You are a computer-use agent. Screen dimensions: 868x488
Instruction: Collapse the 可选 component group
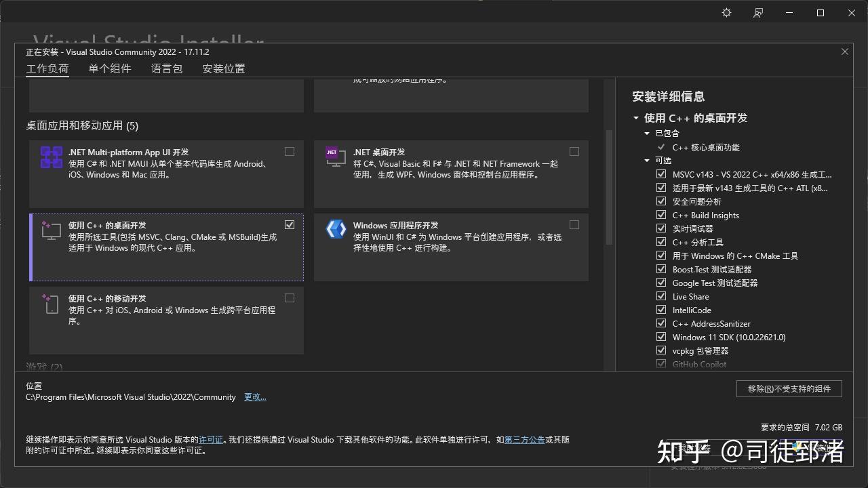(646, 160)
